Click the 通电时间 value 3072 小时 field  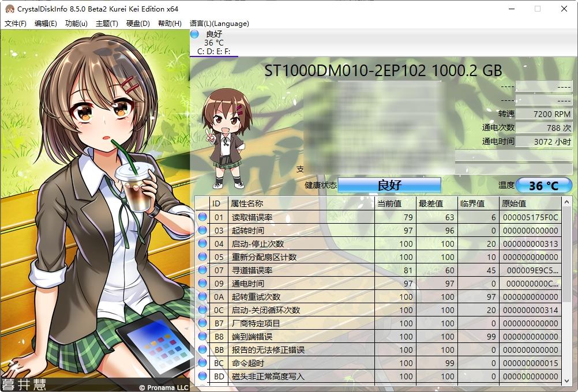(544, 141)
